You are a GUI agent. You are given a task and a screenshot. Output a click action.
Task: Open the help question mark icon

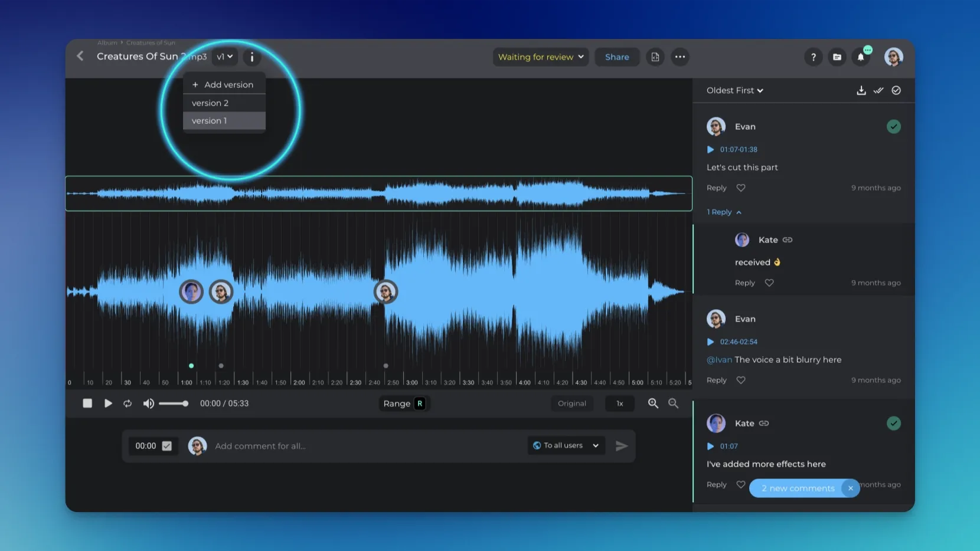point(814,57)
